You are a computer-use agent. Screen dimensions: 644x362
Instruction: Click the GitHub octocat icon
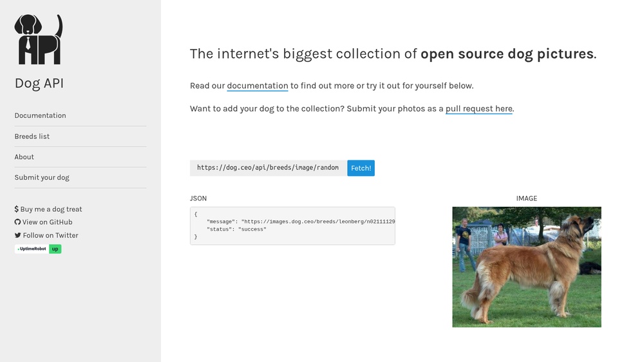[17, 222]
